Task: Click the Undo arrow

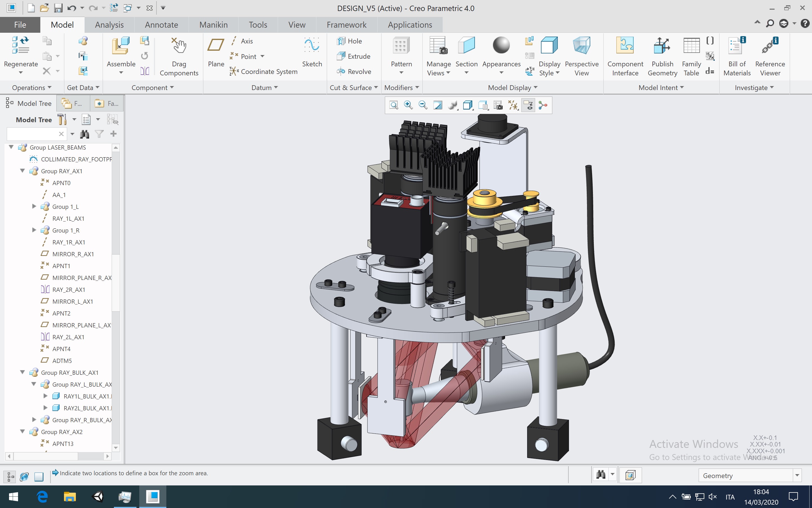Action: pyautogui.click(x=71, y=8)
